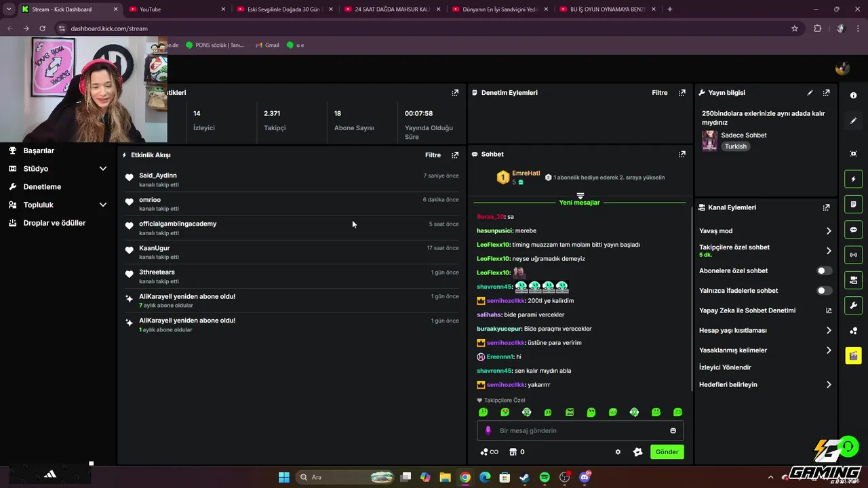This screenshot has width=868, height=488.
Task: Click the purple microphone icon in message box
Action: pyautogui.click(x=488, y=430)
